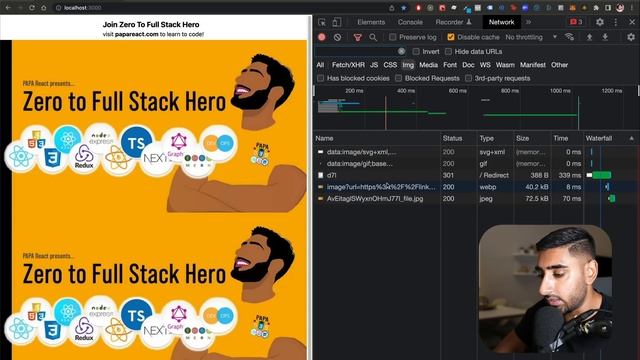Select the AvEitaglSWyxnOHmJ77l_file.jpg request

[475, 199]
